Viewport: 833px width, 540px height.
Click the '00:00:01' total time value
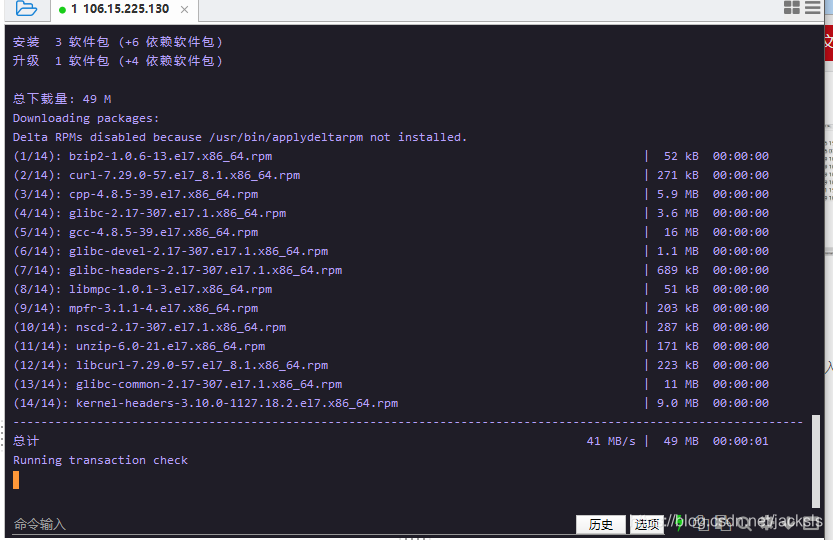pyautogui.click(x=741, y=441)
